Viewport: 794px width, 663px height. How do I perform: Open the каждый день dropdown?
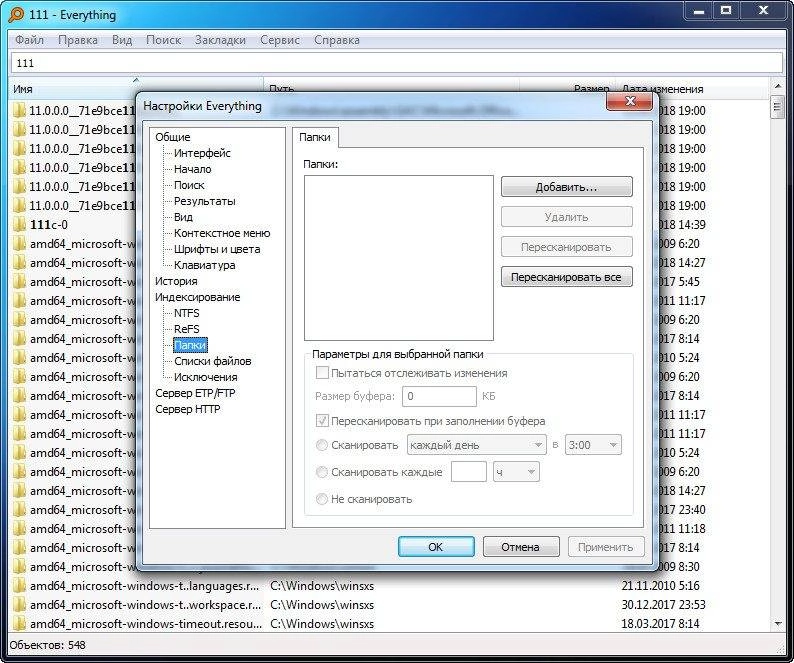click(477, 445)
